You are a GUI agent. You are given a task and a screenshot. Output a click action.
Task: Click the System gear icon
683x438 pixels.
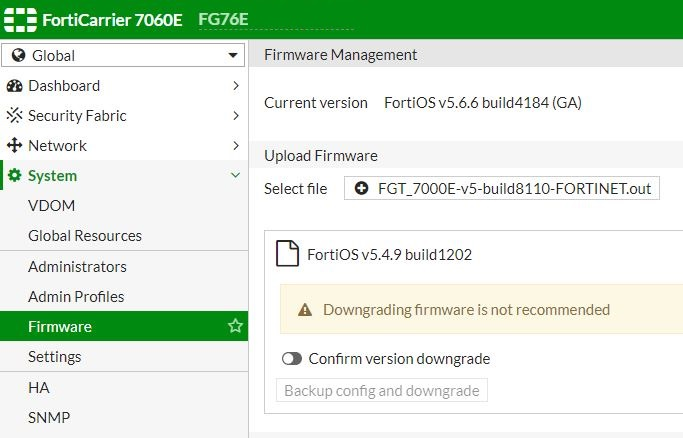pyautogui.click(x=15, y=176)
